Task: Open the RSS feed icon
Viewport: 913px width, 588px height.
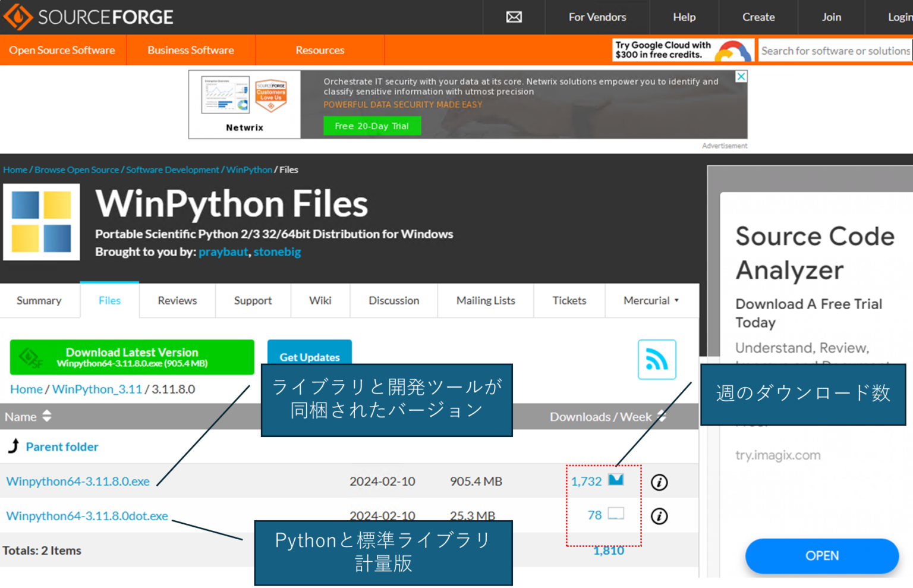Action: (x=656, y=359)
